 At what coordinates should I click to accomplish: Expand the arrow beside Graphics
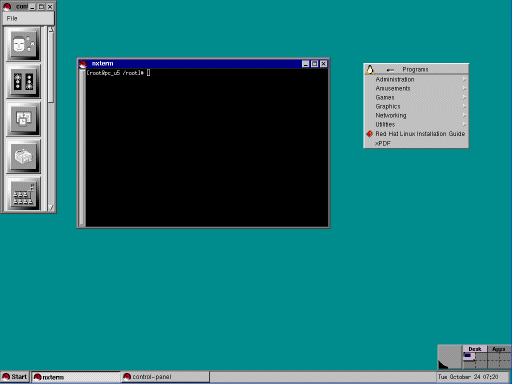click(x=464, y=106)
